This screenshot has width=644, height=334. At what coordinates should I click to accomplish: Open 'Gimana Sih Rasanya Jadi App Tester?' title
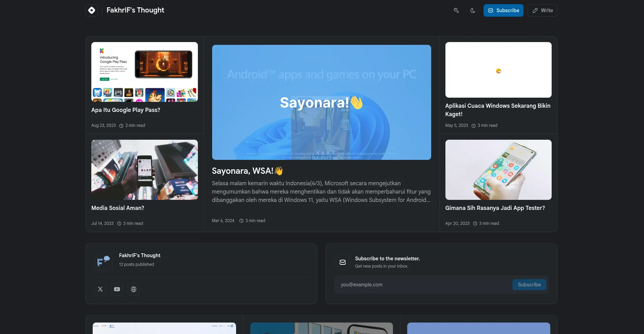pos(495,208)
